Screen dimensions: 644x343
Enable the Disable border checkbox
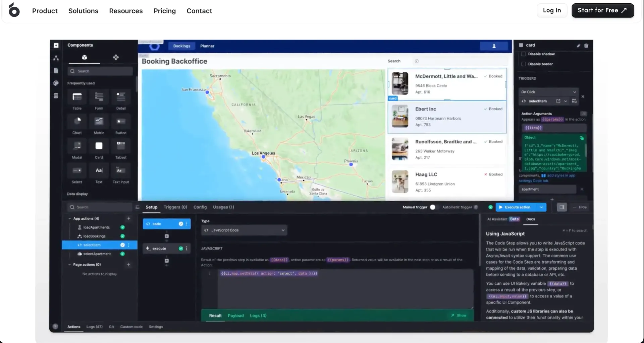524,64
